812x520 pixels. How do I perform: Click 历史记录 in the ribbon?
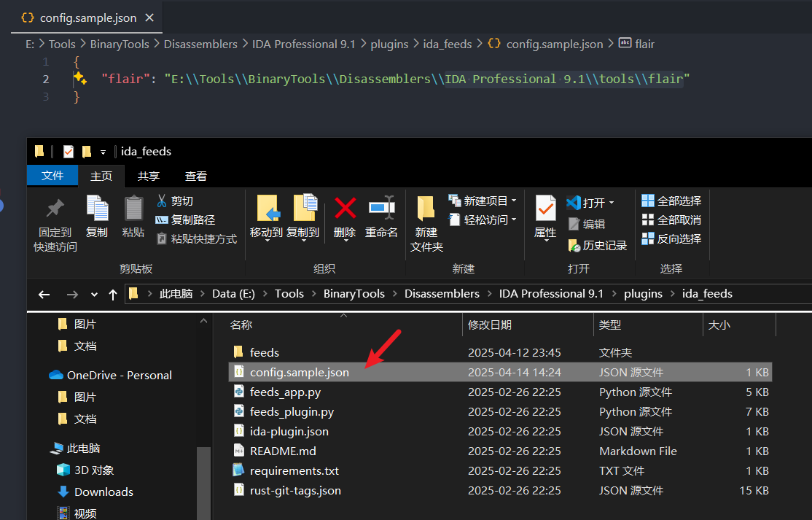597,246
